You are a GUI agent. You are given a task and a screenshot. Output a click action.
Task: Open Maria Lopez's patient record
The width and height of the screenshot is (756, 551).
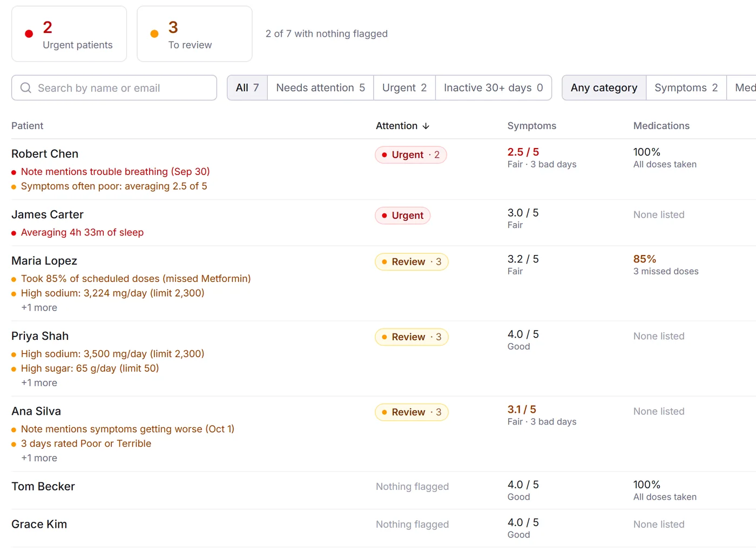[x=44, y=261]
